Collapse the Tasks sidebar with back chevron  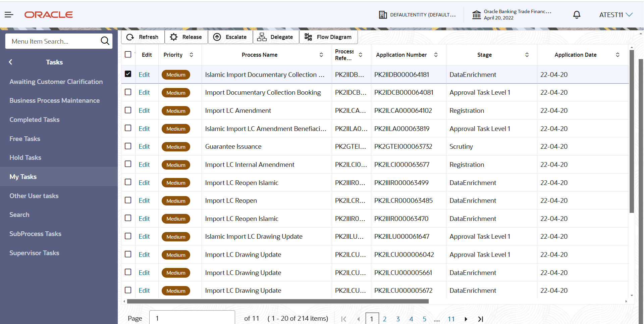10,62
